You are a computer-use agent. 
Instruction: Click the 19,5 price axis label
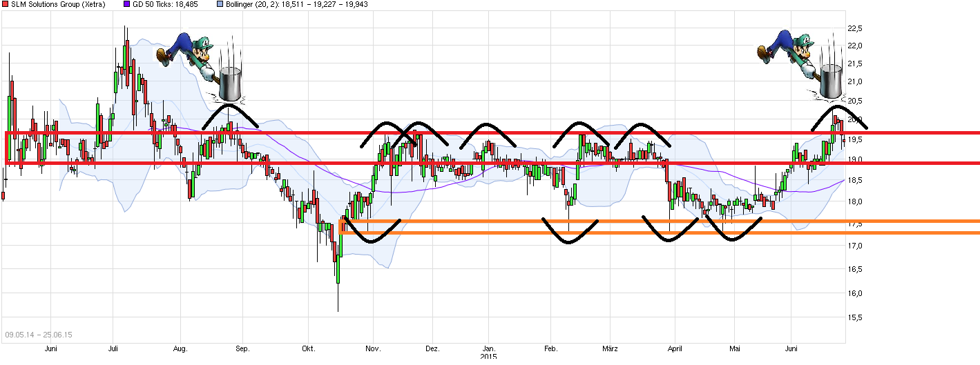pos(854,139)
